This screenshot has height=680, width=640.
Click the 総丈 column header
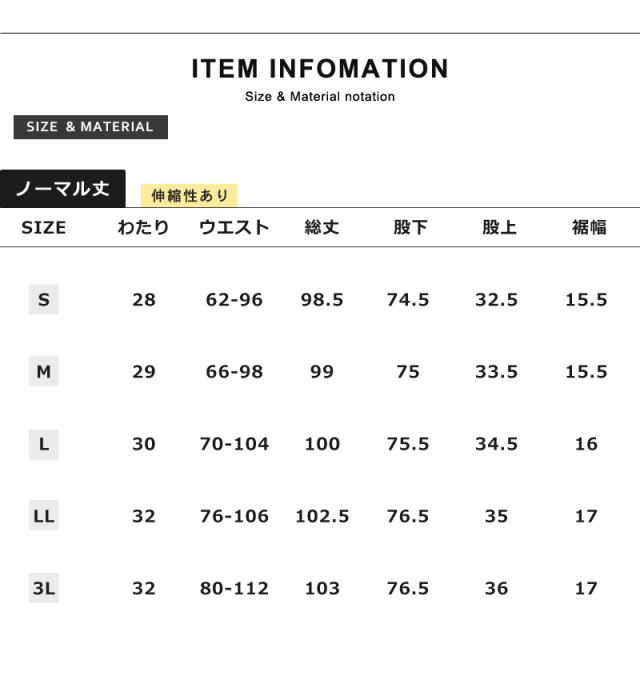[x=322, y=227]
